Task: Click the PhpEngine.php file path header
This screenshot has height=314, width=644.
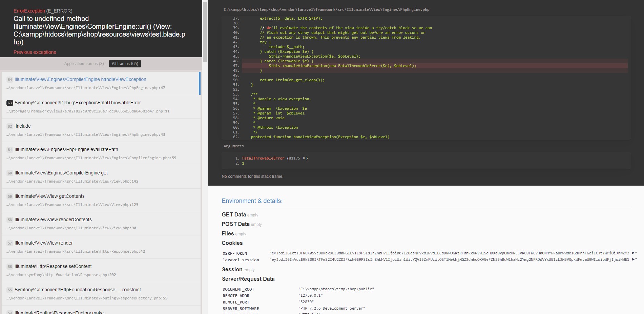Action: (x=326, y=9)
